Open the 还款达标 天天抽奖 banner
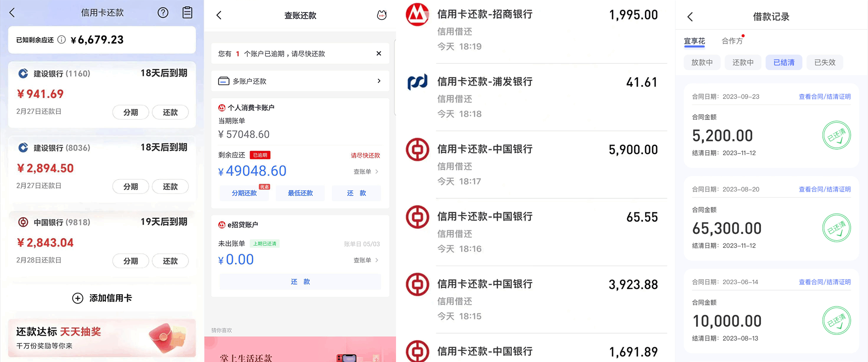Screen dimensions: 868x362 [102, 338]
